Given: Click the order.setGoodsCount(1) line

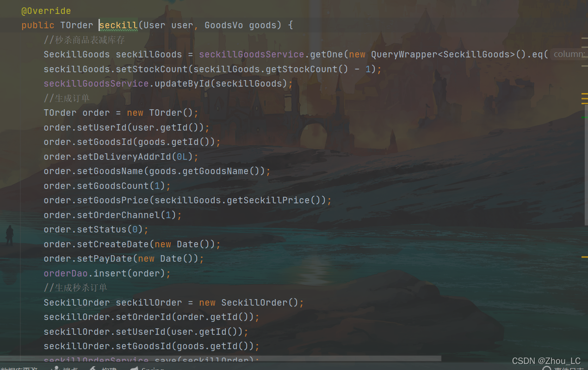Looking at the screenshot, I should pyautogui.click(x=107, y=186).
